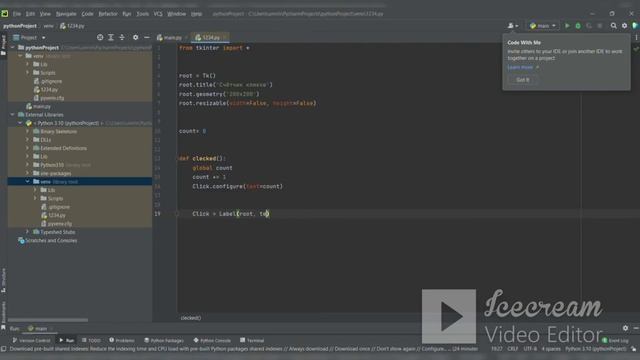Screen dimensions: 640x360
Task: Open the Python Console tool tab
Action: pos(212,340)
